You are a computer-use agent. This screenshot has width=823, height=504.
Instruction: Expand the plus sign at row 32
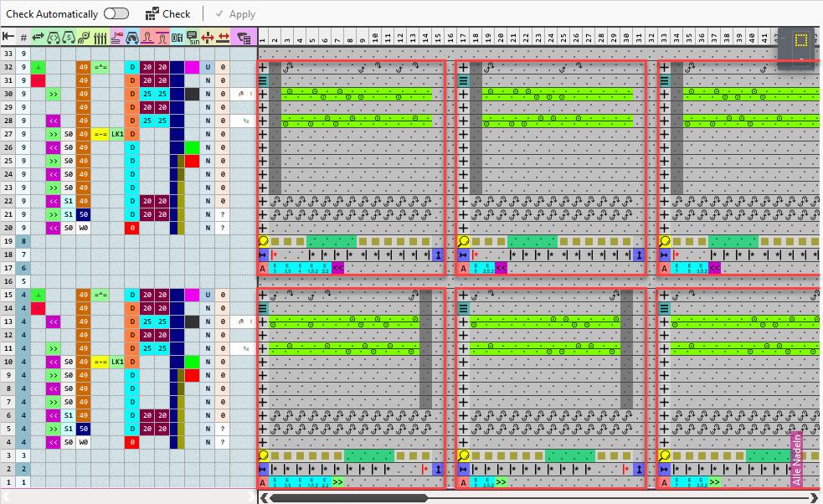click(x=263, y=67)
